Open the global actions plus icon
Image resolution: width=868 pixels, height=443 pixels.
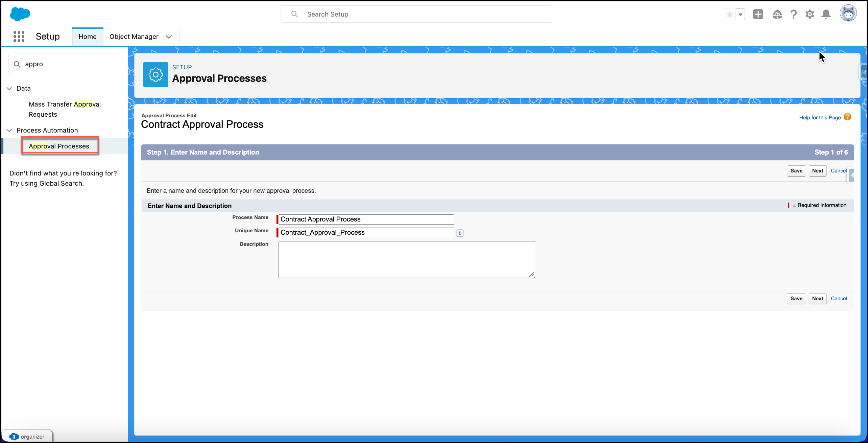pos(758,14)
